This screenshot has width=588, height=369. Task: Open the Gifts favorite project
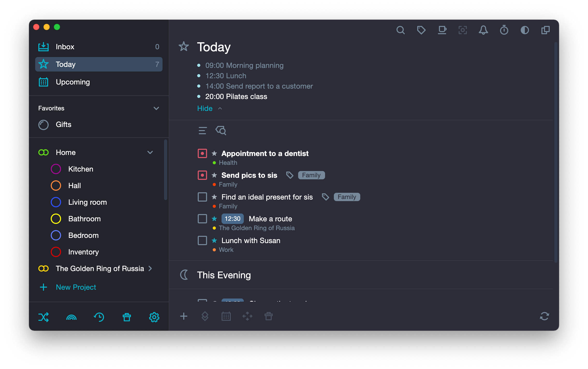(99, 125)
